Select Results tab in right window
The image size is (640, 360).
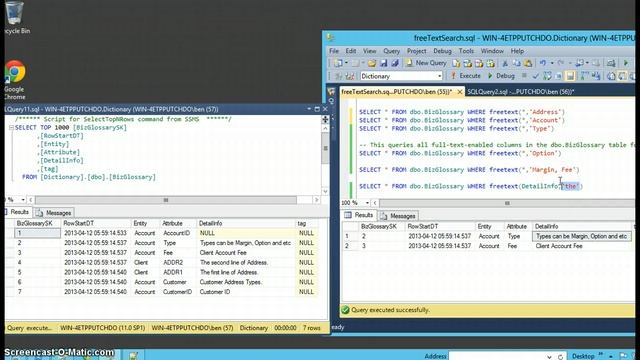click(359, 215)
